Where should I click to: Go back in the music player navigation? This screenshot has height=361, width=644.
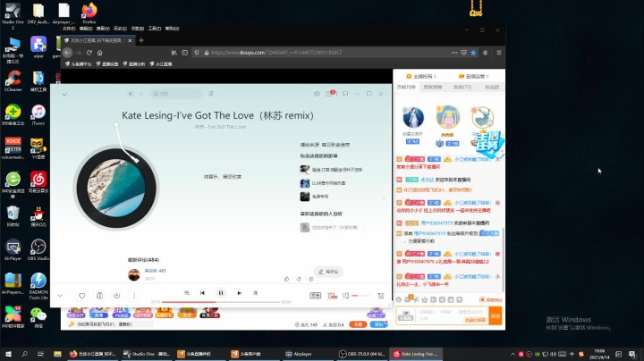coord(131,94)
